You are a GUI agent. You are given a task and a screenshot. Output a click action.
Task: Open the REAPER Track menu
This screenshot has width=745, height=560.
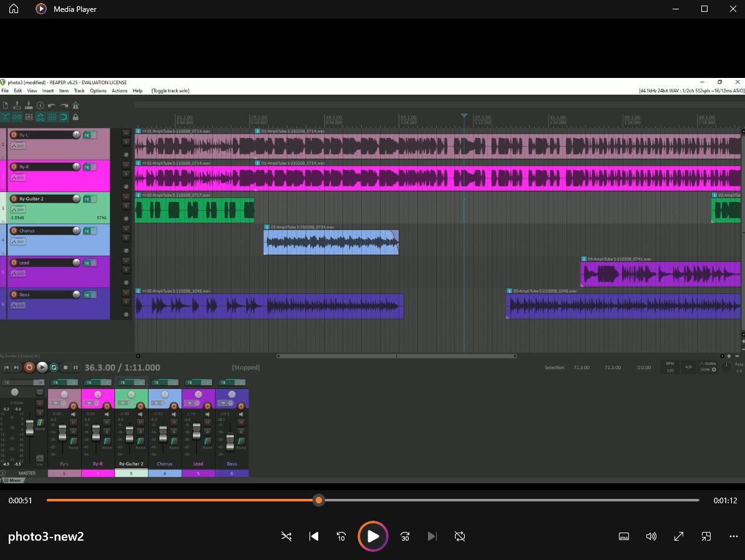[79, 90]
